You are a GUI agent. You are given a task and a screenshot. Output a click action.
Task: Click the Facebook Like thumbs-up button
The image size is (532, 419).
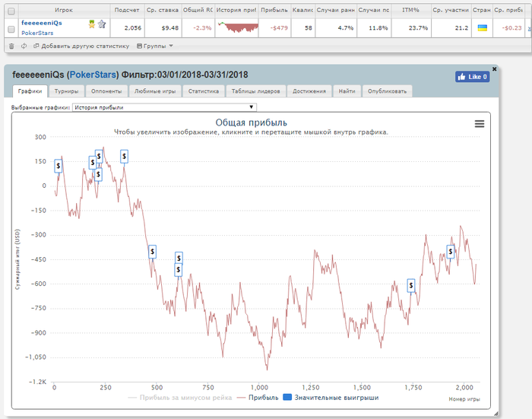point(472,77)
